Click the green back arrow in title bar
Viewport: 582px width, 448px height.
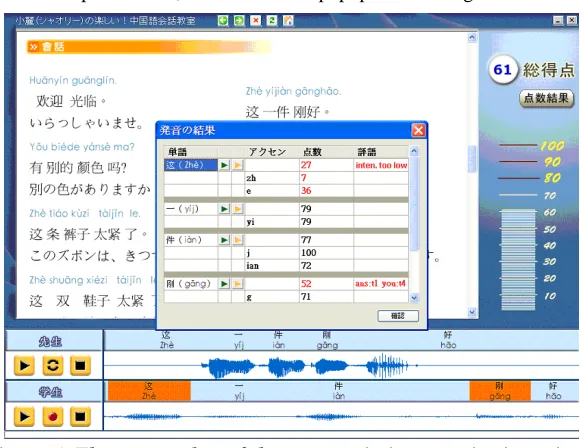[x=223, y=20]
